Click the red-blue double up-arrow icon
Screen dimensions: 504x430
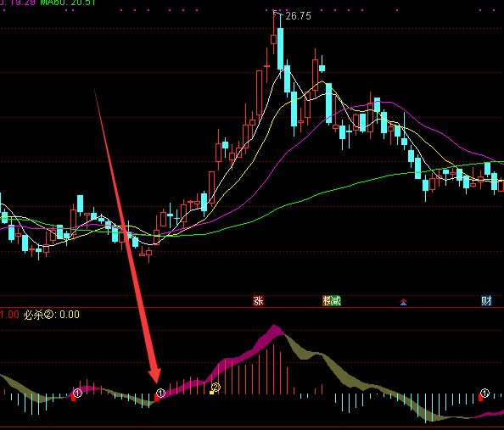[403, 302]
